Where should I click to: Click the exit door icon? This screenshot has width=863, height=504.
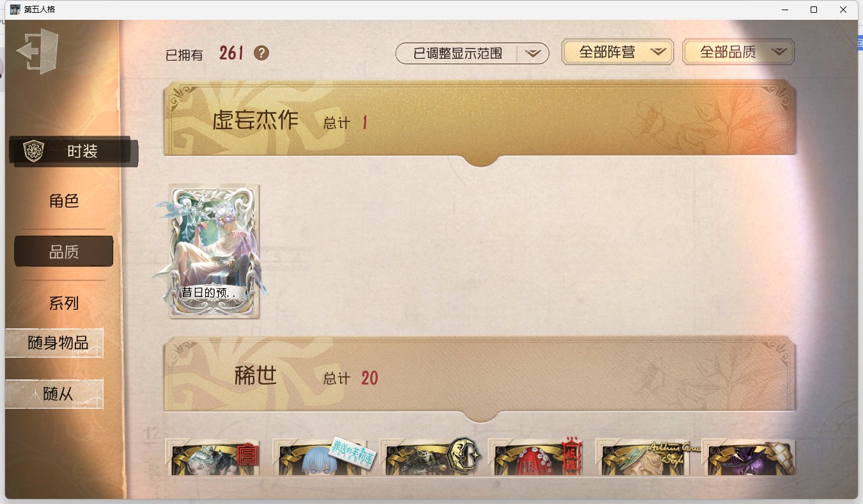coord(38,51)
